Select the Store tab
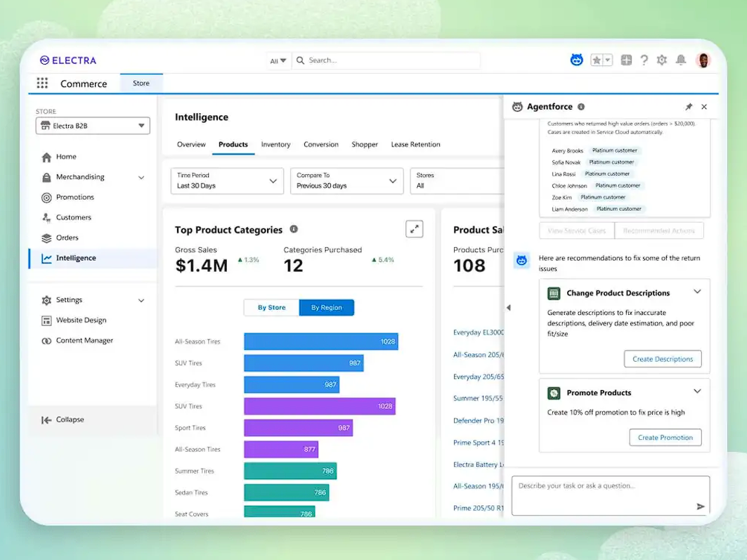 point(141,84)
